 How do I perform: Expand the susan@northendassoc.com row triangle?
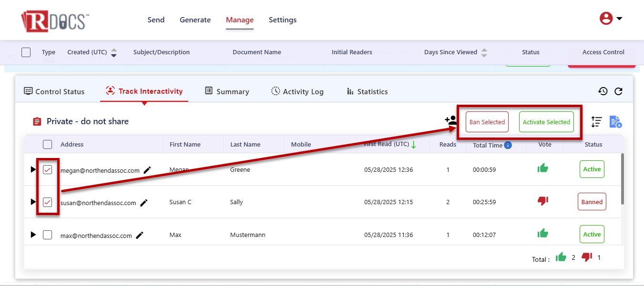point(33,202)
